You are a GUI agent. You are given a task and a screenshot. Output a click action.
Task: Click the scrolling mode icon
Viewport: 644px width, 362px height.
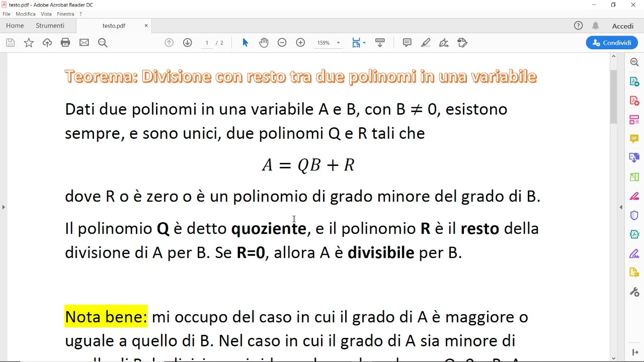(x=380, y=43)
